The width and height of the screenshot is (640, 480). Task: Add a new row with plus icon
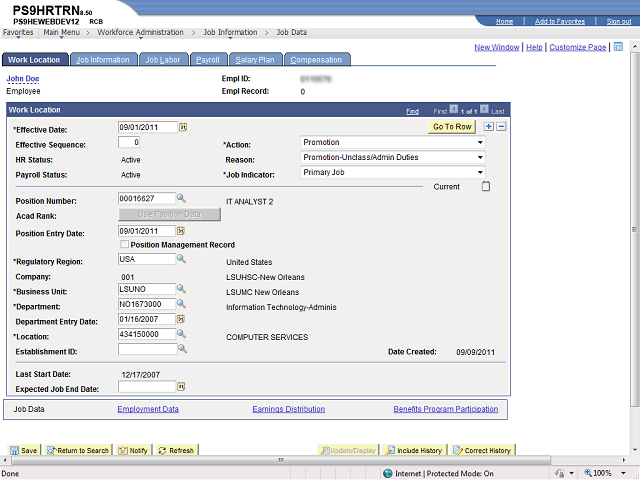[488, 127]
